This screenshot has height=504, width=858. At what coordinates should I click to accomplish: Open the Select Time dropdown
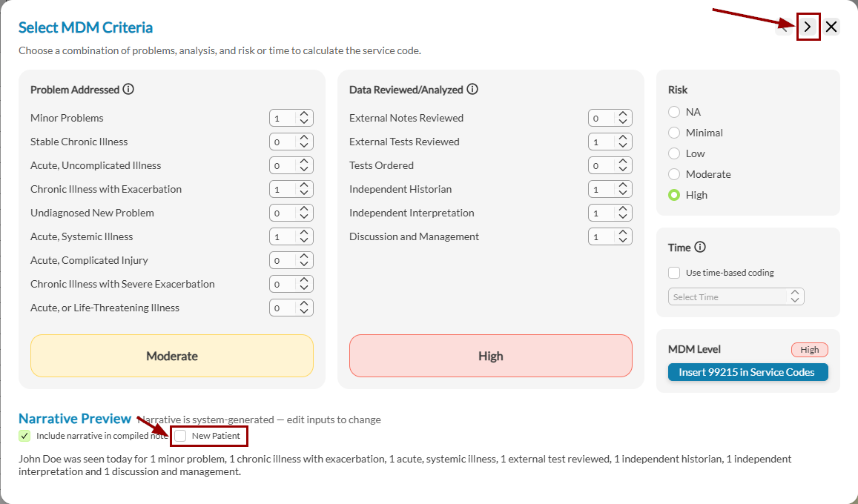point(736,296)
